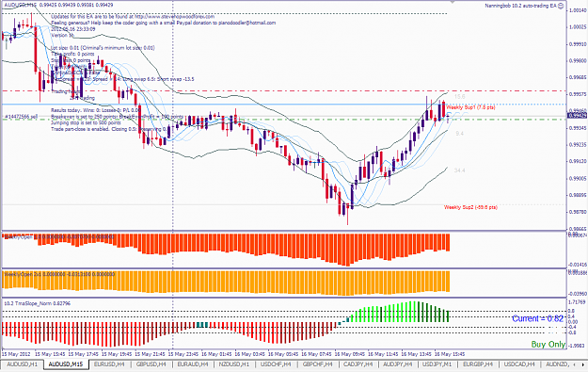
Task: Click the #14472566 sell order label
Action: click(22, 117)
